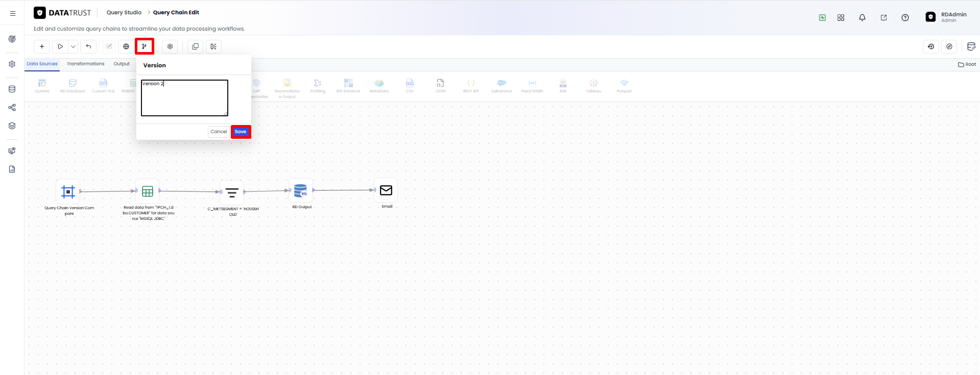Select the C_MKTSEGMENT filter node
This screenshot has height=375, width=980.
point(232,192)
